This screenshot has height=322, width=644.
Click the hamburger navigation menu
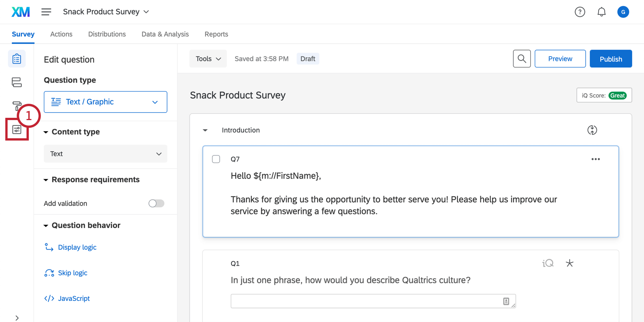point(46,12)
